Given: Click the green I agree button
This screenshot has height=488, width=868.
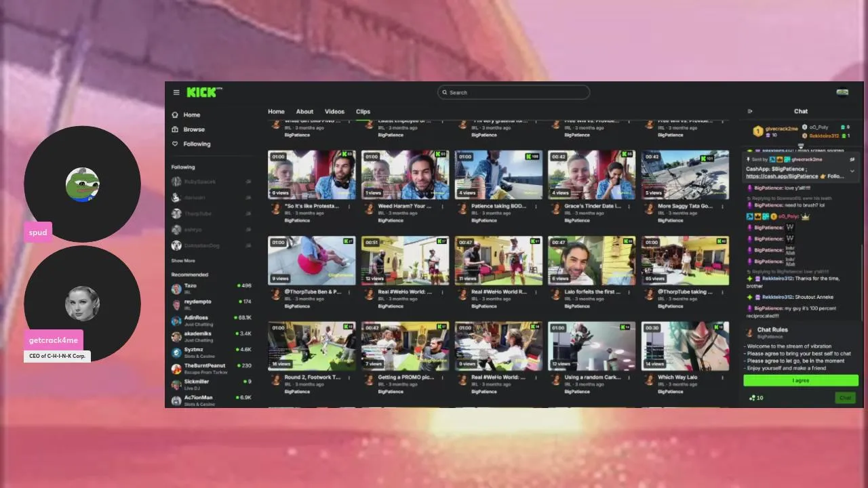Looking at the screenshot, I should tap(801, 380).
